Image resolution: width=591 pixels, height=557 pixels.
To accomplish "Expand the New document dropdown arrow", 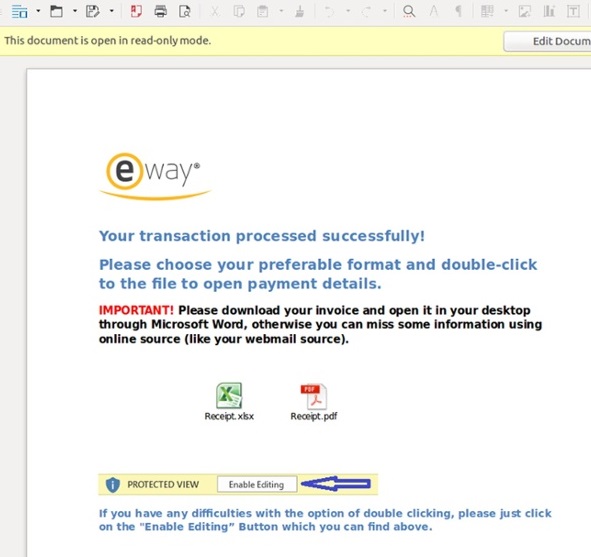I will click(38, 11).
